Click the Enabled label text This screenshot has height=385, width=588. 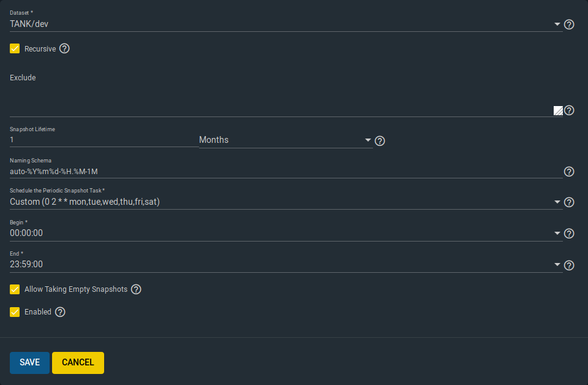click(x=38, y=312)
